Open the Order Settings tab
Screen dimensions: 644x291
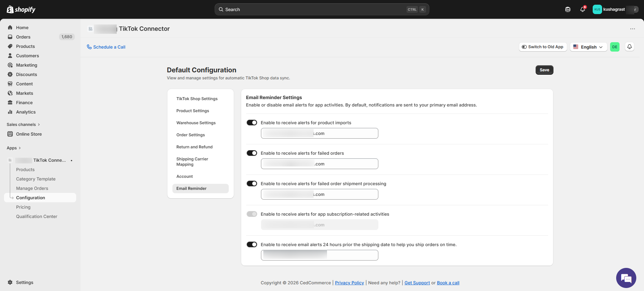point(191,135)
